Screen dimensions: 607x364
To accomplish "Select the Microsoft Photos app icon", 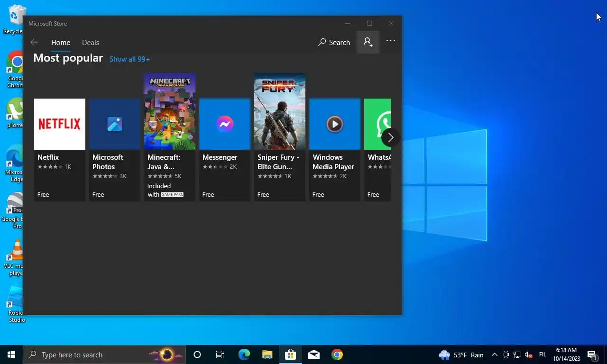I will tap(115, 124).
